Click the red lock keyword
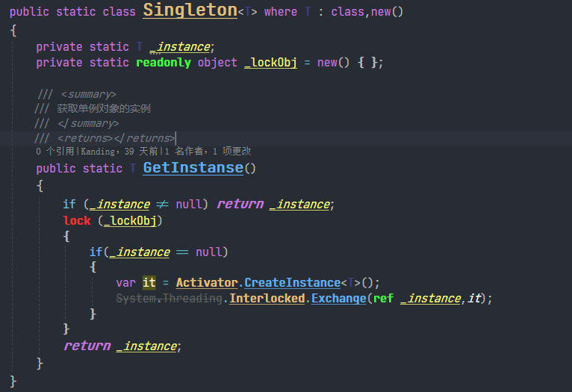Viewport: 572px width, 392px height. pyautogui.click(x=77, y=221)
